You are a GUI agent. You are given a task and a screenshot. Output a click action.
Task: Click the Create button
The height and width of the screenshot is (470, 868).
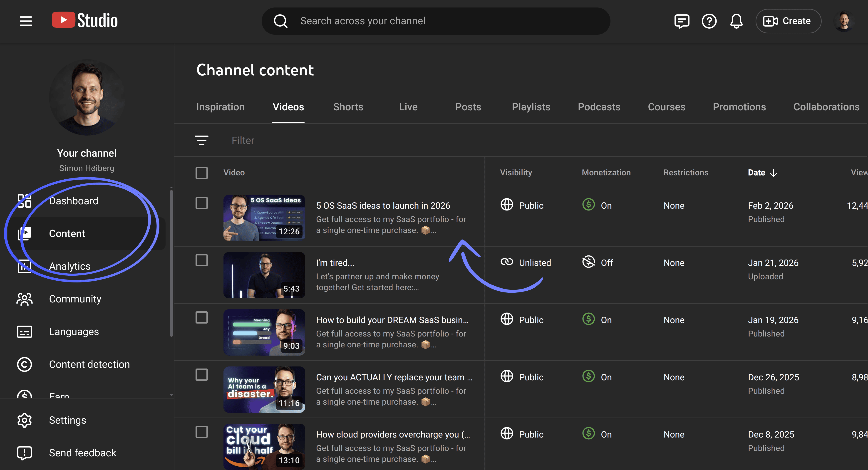(788, 21)
